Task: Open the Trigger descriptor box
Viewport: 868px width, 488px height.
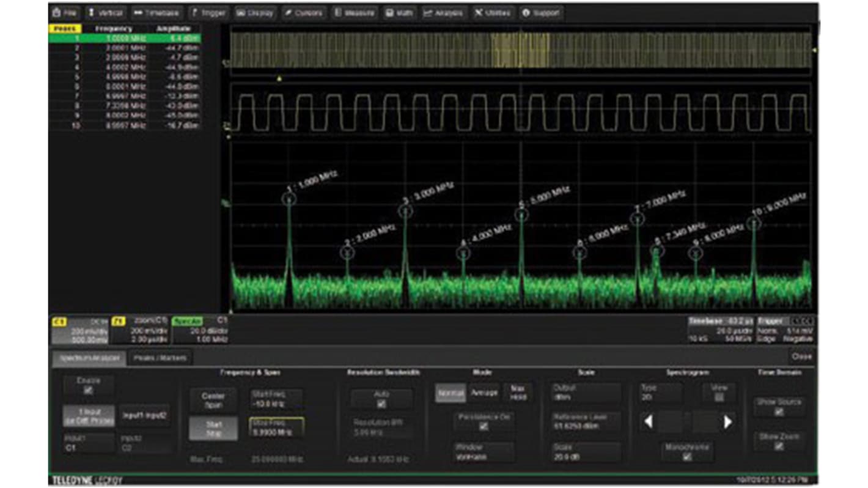Action: coord(786,330)
